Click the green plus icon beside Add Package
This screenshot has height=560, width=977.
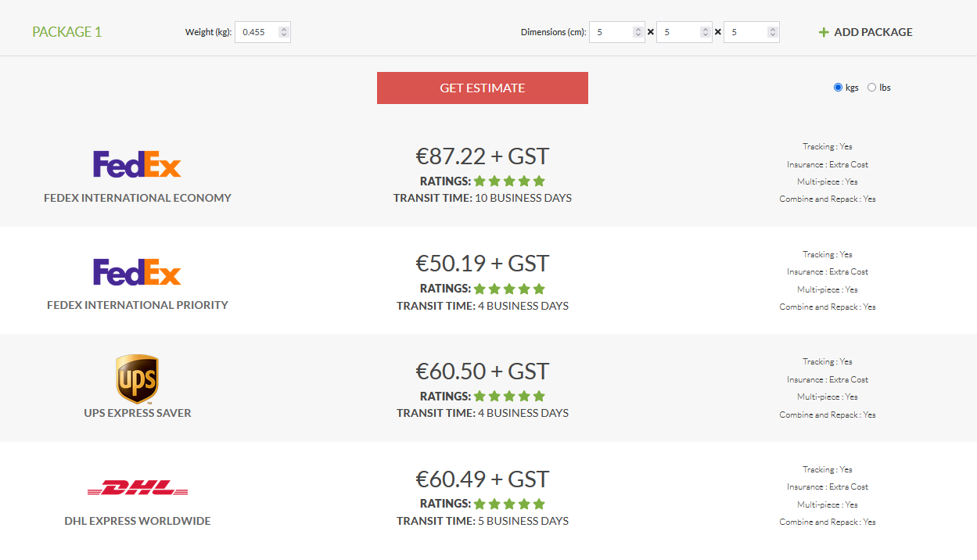(824, 32)
